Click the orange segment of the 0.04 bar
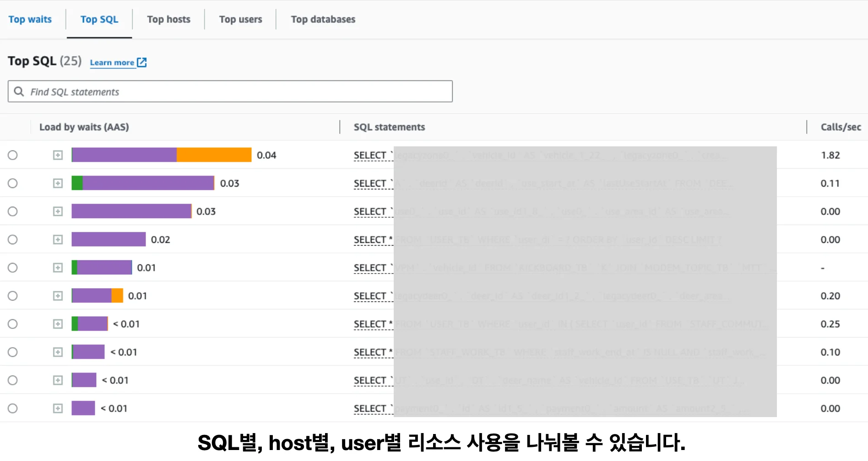Image resolution: width=868 pixels, height=461 pixels. tap(214, 155)
